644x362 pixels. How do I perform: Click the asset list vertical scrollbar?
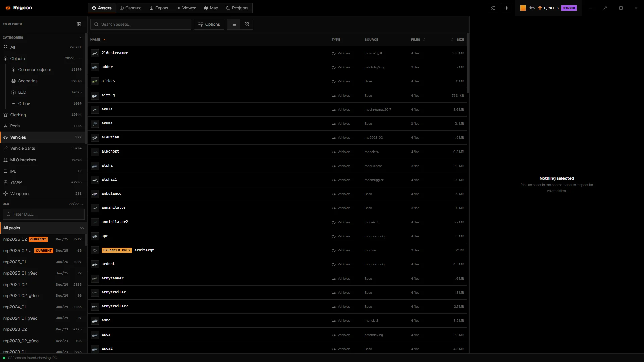coord(468,63)
